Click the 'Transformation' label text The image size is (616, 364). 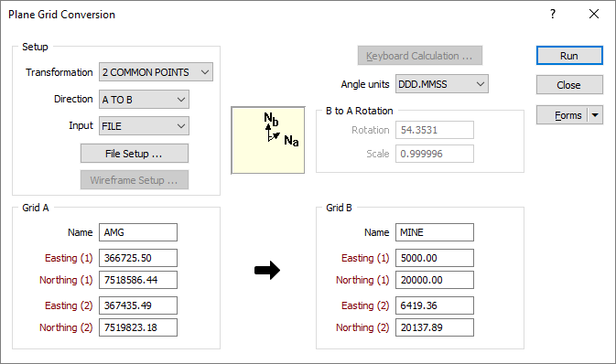click(59, 72)
